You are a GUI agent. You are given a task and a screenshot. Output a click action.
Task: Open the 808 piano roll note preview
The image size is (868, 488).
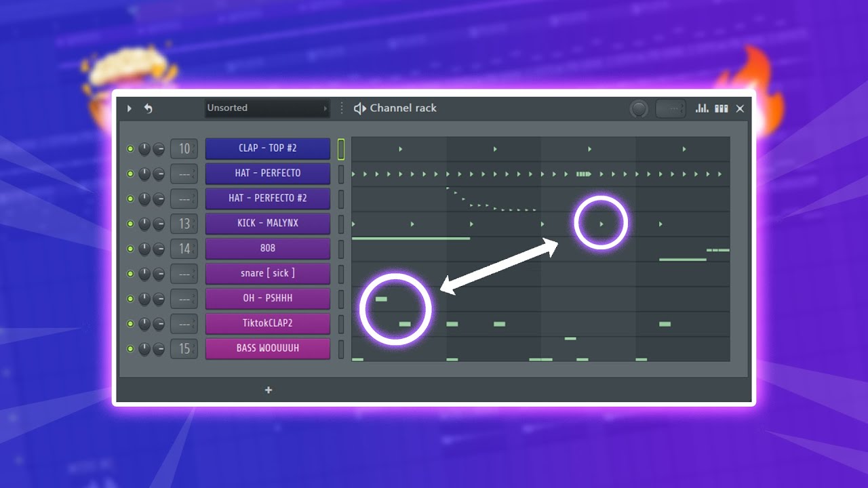tap(540, 249)
